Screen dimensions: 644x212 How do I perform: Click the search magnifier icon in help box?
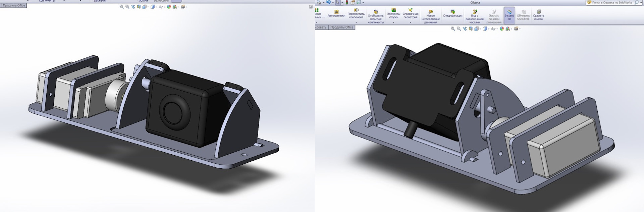[636, 2]
